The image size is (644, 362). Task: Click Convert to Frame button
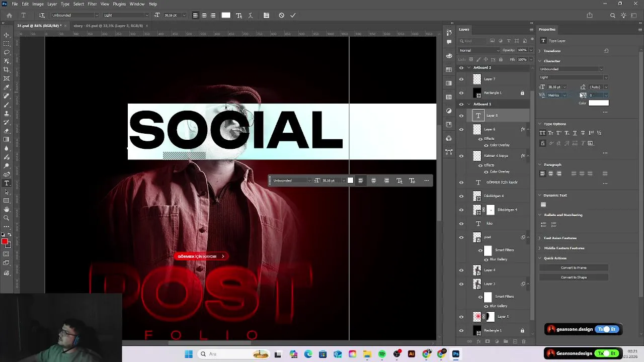coord(574,268)
